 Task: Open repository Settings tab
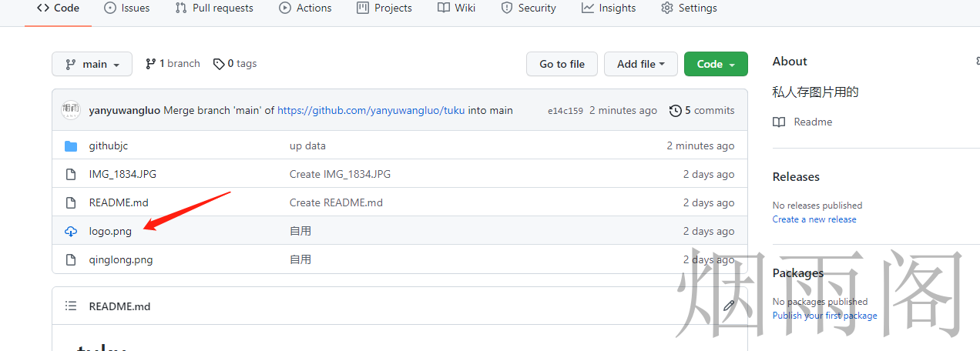pyautogui.click(x=689, y=8)
